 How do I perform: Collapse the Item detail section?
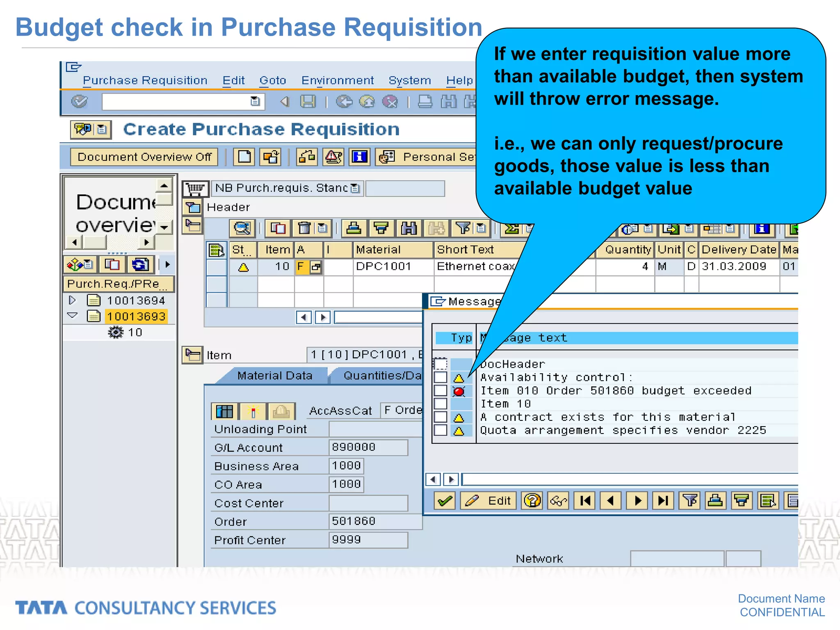(x=192, y=355)
